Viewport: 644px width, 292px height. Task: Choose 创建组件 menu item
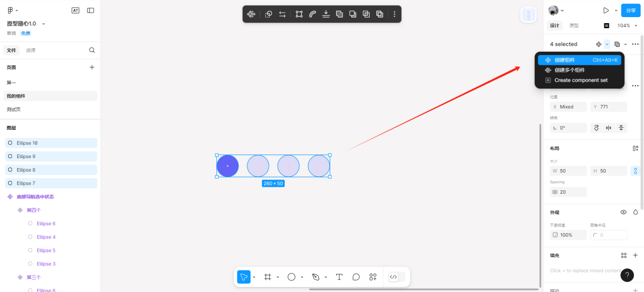pyautogui.click(x=580, y=60)
